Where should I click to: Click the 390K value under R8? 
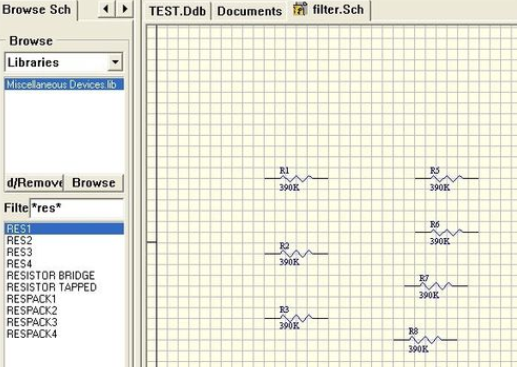pos(418,349)
